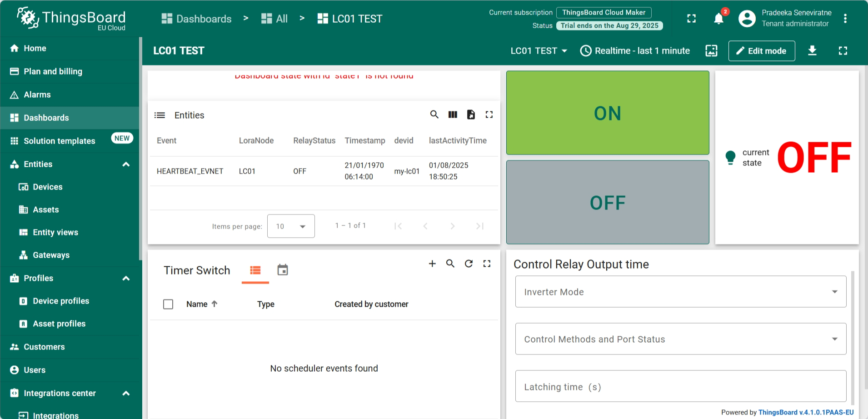Open the Entities widget list menu icon
The width and height of the screenshot is (868, 419).
(160, 115)
